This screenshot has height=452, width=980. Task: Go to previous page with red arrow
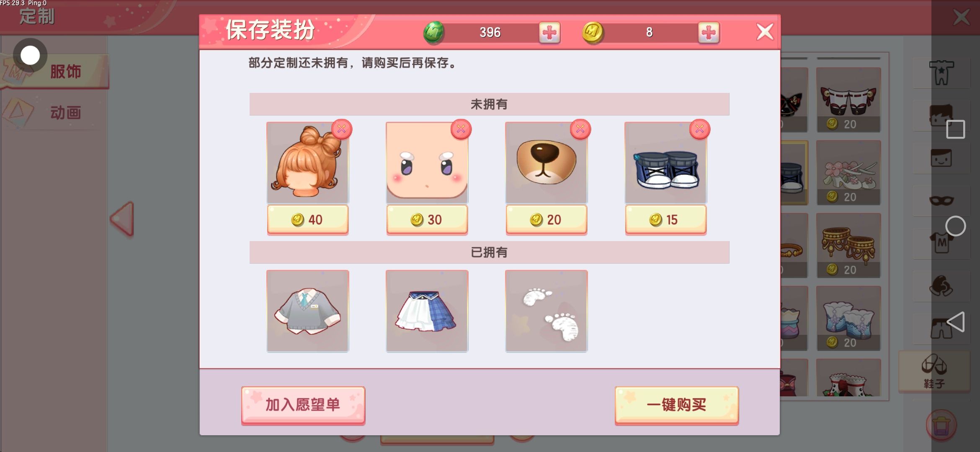click(122, 218)
